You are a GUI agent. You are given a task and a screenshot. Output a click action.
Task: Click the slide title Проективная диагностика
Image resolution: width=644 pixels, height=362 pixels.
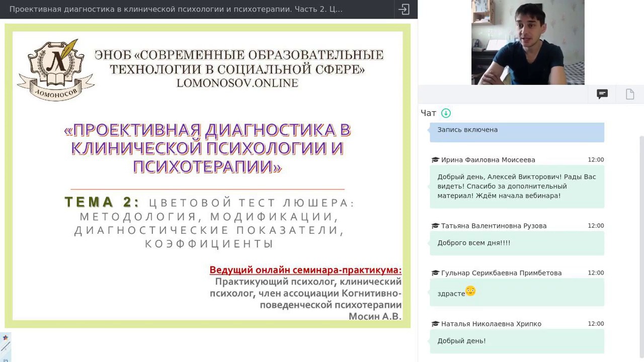point(207,148)
